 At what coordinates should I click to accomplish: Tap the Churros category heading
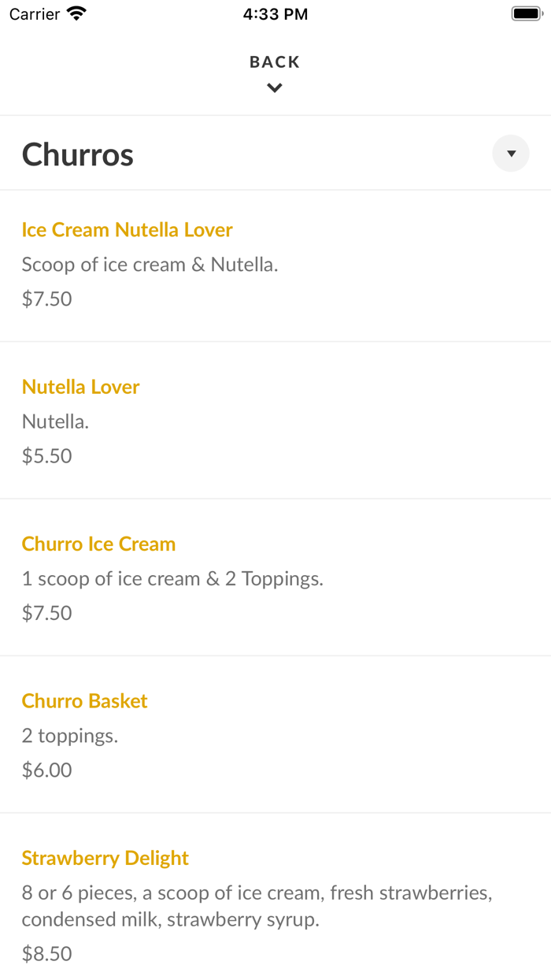(77, 154)
